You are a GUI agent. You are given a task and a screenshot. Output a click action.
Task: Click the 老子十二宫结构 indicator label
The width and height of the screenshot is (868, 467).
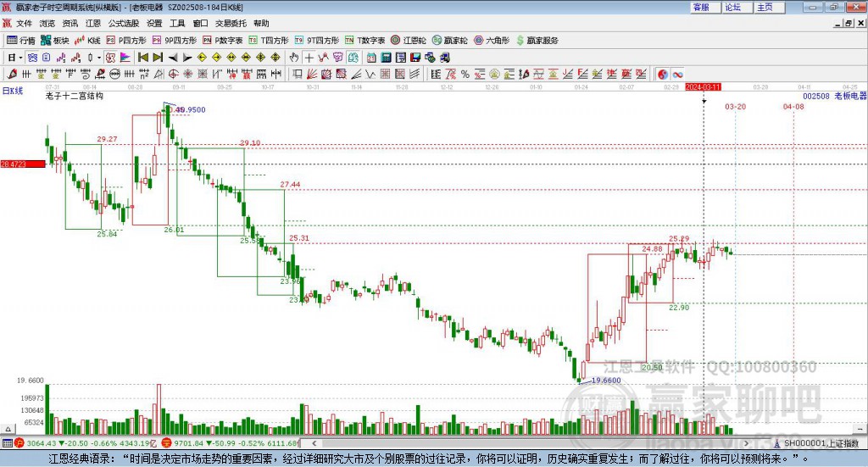pos(75,96)
